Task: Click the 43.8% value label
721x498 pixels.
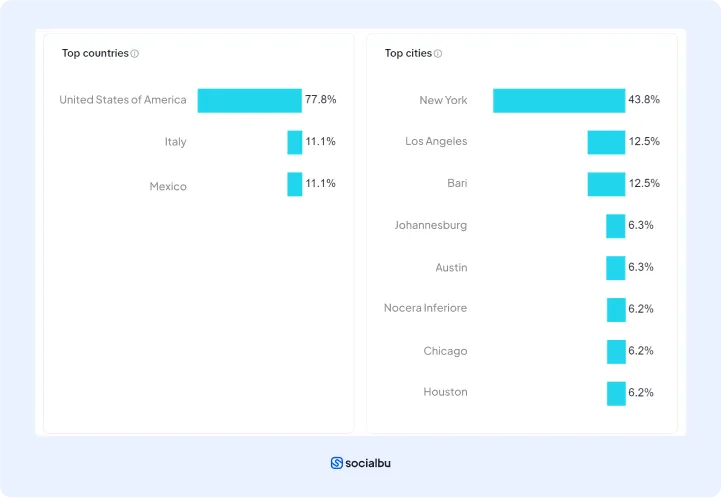Action: pyautogui.click(x=643, y=100)
